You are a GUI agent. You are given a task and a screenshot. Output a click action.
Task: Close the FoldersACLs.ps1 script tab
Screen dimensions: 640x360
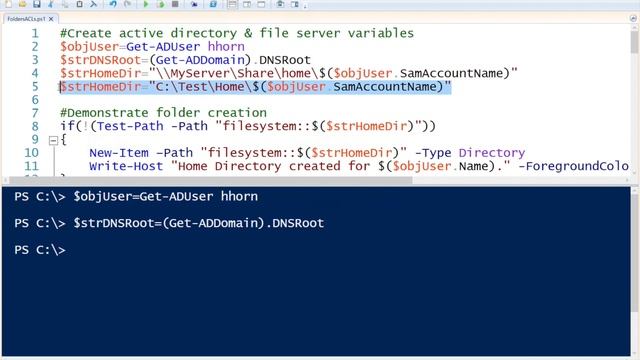click(51, 19)
